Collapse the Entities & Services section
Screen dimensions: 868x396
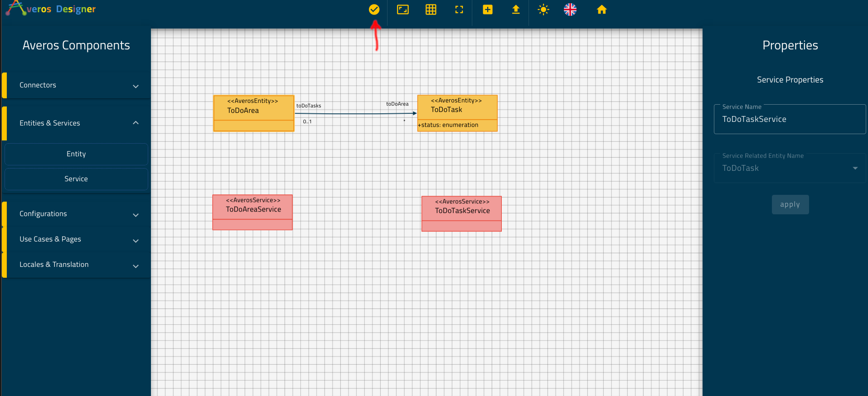pos(77,123)
